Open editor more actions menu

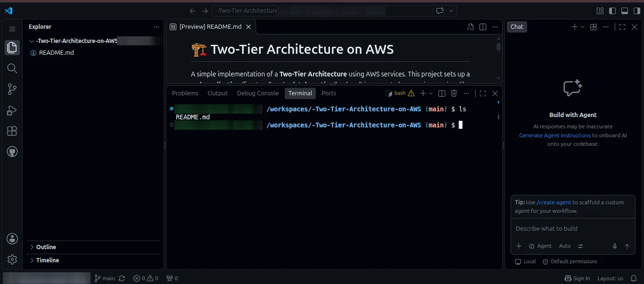click(x=495, y=27)
